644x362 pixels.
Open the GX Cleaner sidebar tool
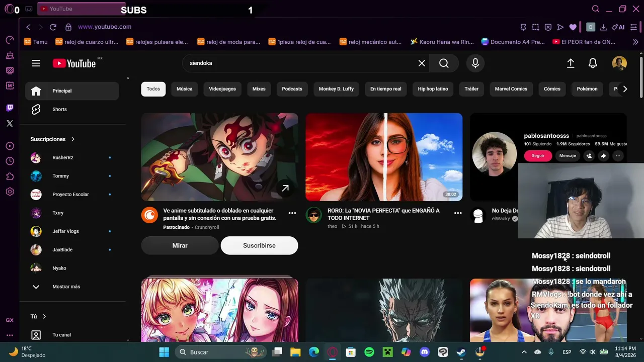(10, 55)
